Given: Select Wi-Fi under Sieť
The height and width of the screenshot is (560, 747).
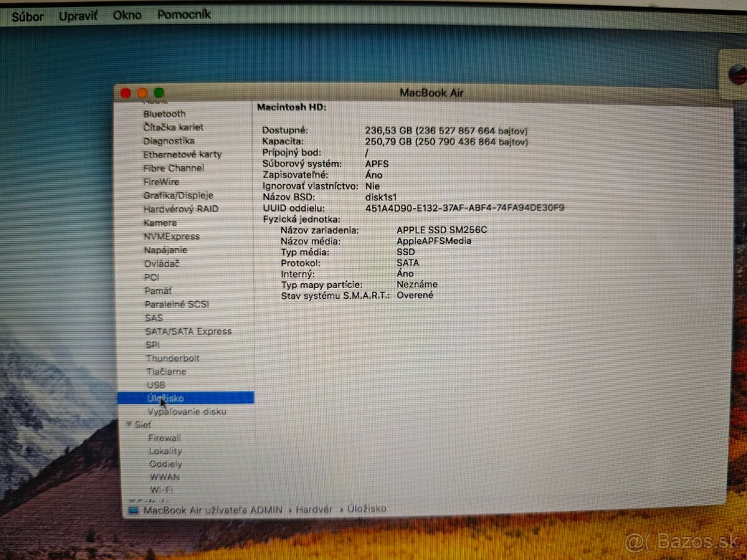Looking at the screenshot, I should (x=161, y=490).
